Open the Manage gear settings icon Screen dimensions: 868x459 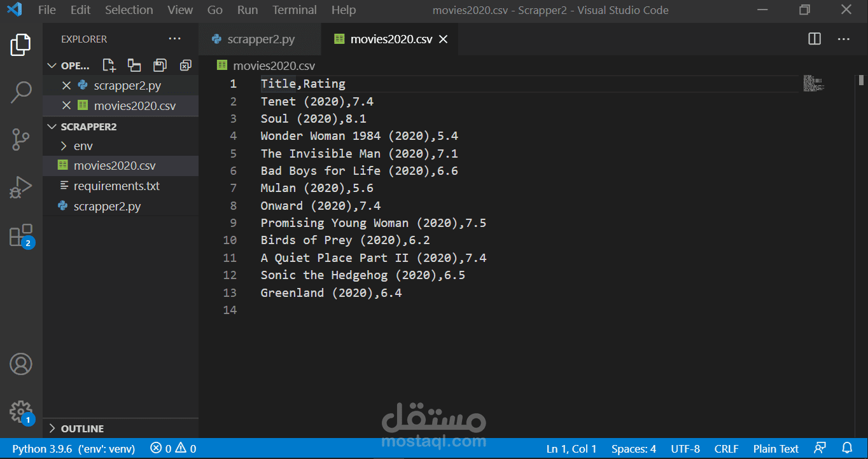coord(21,412)
